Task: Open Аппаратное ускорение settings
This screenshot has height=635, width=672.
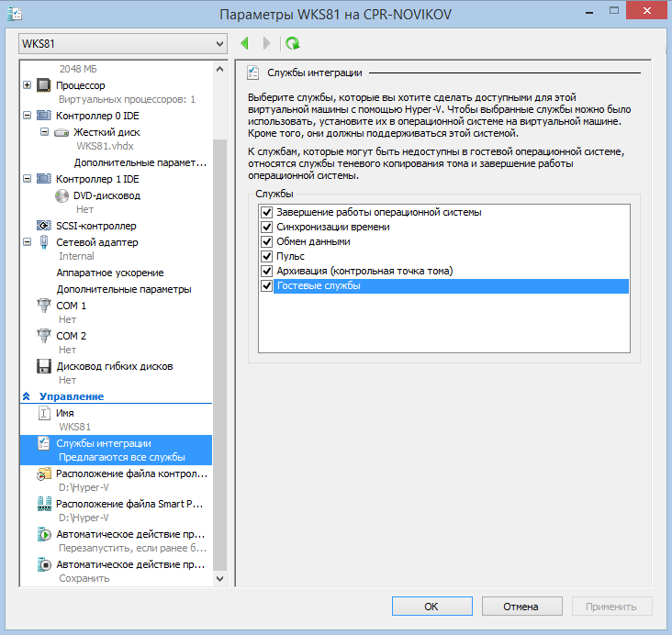Action: point(109,273)
